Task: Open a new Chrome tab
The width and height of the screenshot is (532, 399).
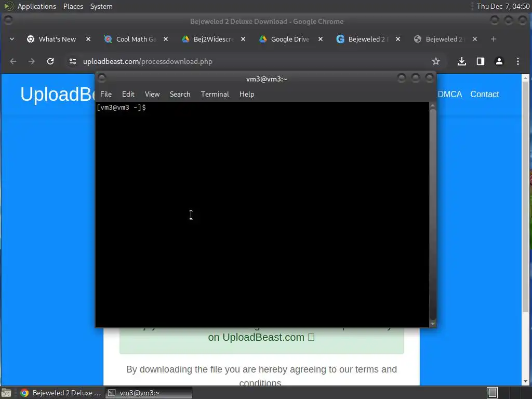Action: pyautogui.click(x=494, y=39)
